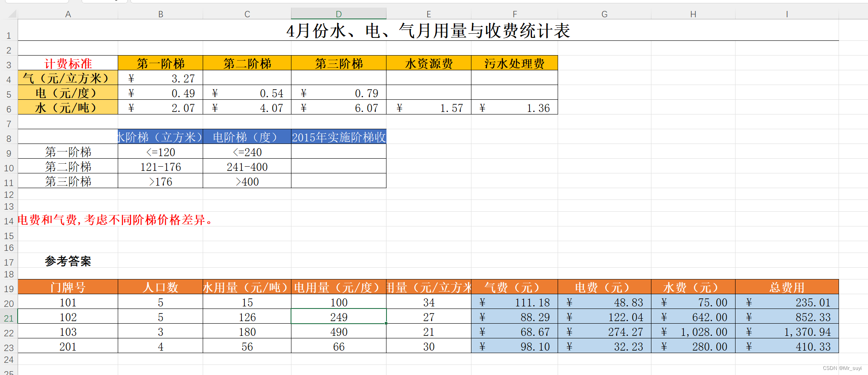This screenshot has width=868, height=375.
Task: Click the electricity price cell 0.79
Action: [339, 93]
